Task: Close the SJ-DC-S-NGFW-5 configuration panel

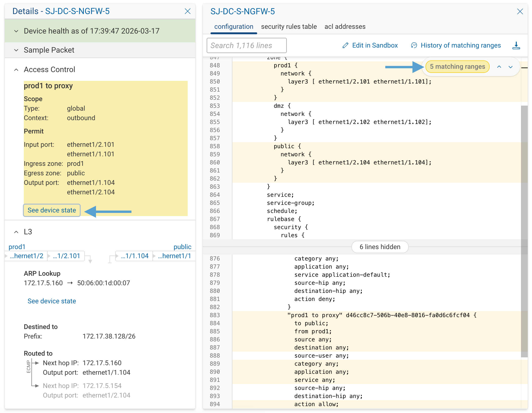Action: click(x=520, y=11)
